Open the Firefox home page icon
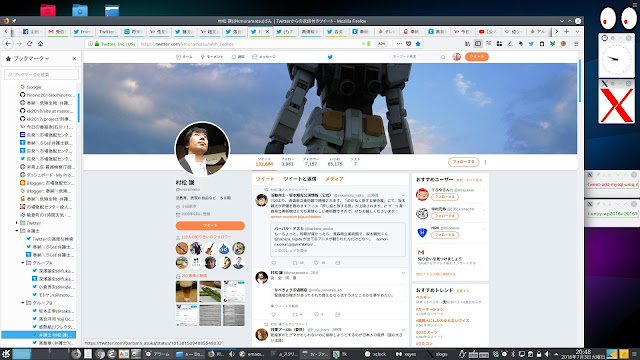The image size is (640, 360). 40,43
